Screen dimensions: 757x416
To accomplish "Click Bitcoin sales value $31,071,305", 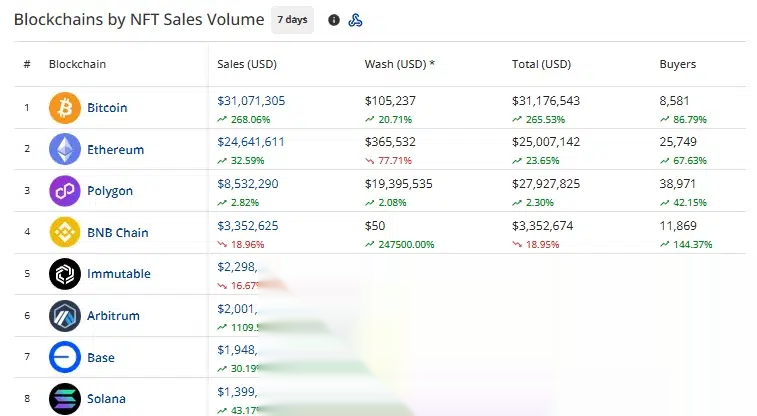I will 251,101.
